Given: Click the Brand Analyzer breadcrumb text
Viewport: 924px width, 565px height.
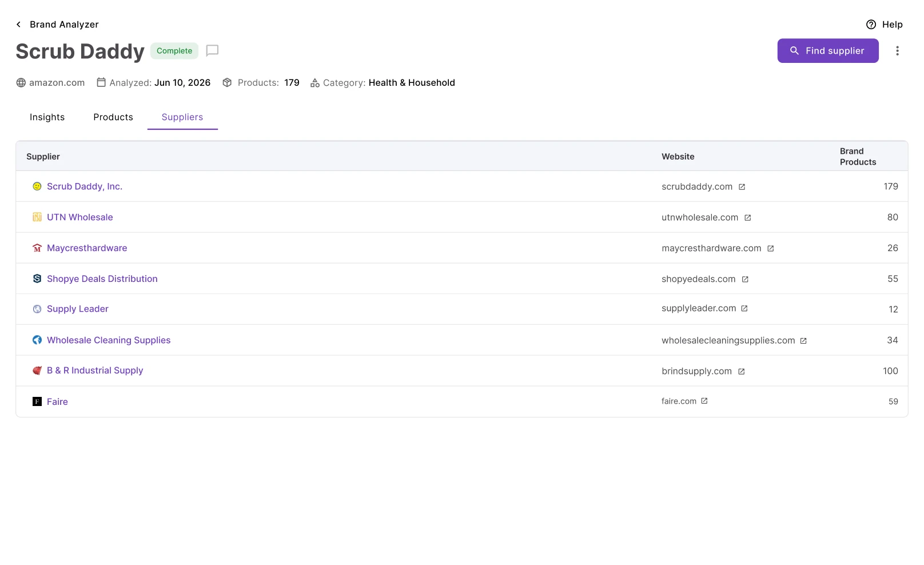Looking at the screenshot, I should coord(64,25).
